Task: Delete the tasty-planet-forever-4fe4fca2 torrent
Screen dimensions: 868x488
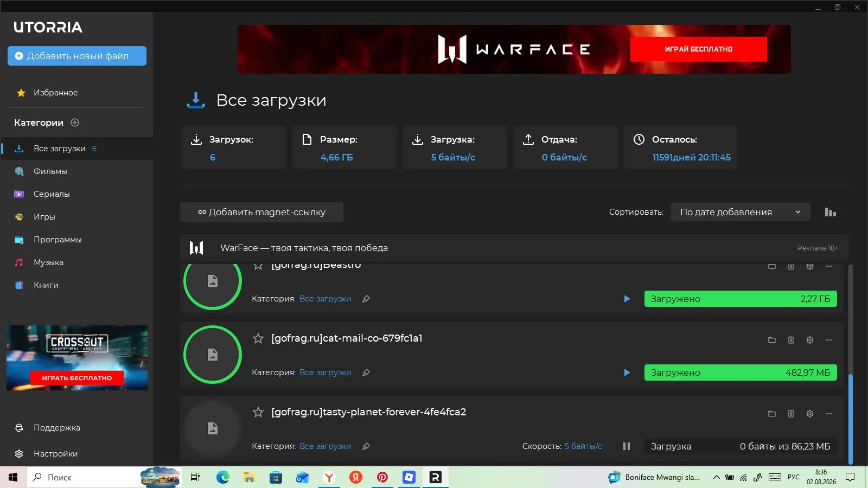Action: [x=791, y=414]
